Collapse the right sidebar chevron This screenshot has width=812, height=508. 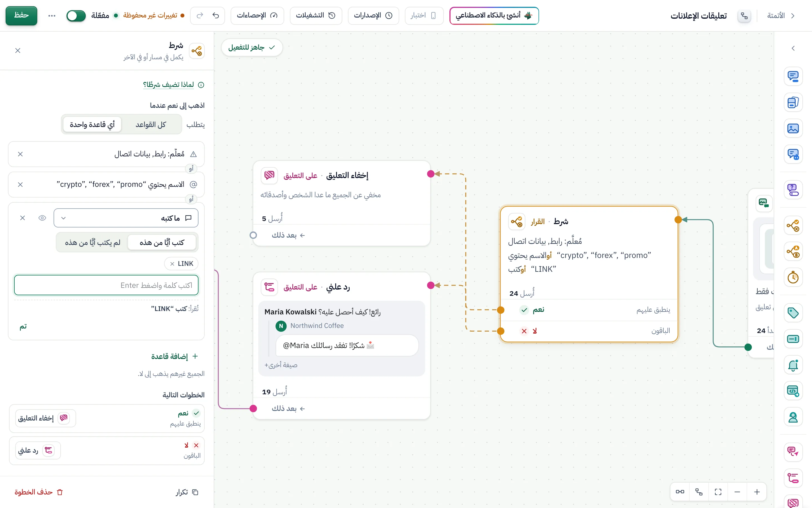(793, 48)
